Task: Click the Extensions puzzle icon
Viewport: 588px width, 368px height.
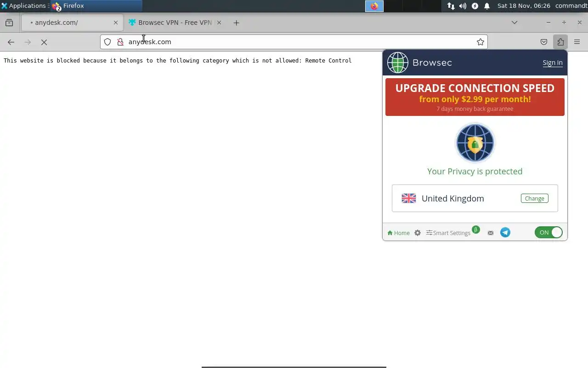Action: pos(560,42)
